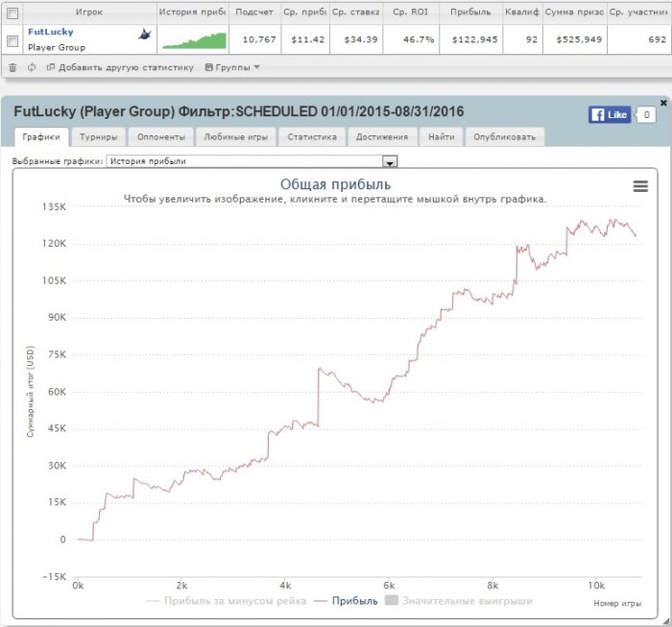Click the shark icon beside FutLucky
672x627 pixels.
coord(145,34)
